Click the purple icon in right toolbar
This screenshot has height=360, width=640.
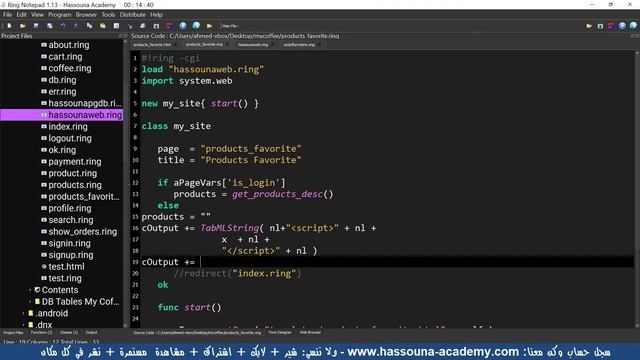coord(611,26)
